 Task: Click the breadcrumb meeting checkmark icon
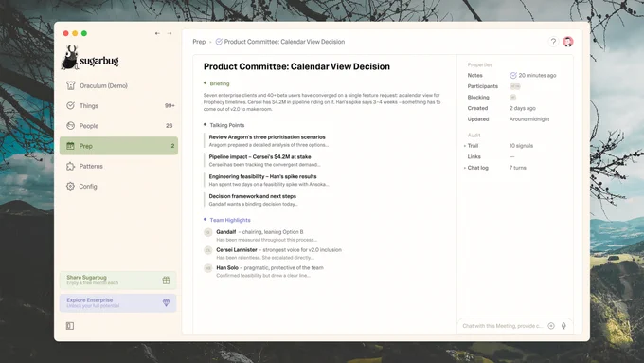click(219, 42)
